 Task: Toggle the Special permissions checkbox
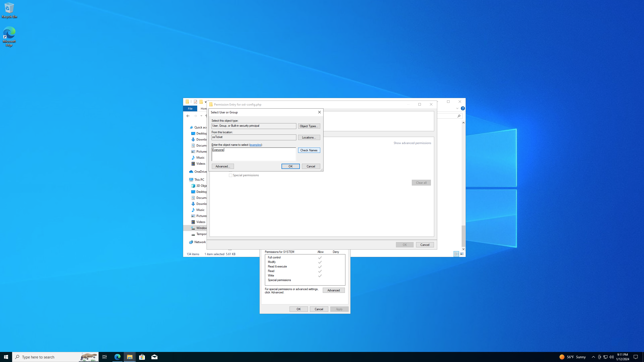tap(230, 175)
